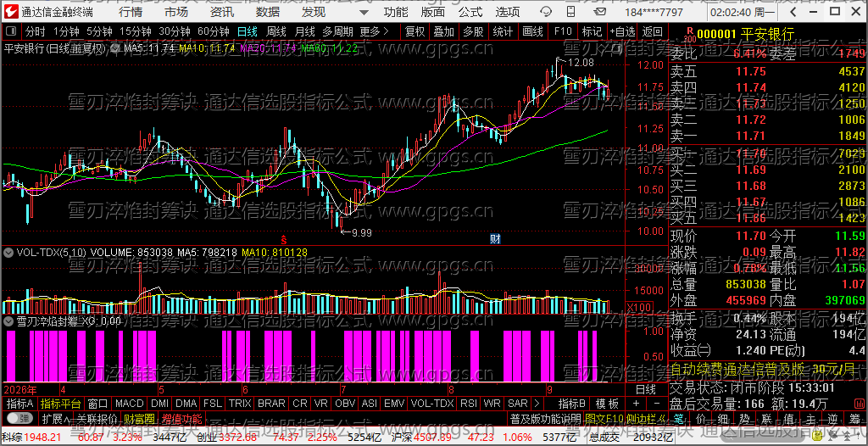This screenshot has height=446, width=868.
Task: Open the 公式 menu
Action: [x=470, y=12]
